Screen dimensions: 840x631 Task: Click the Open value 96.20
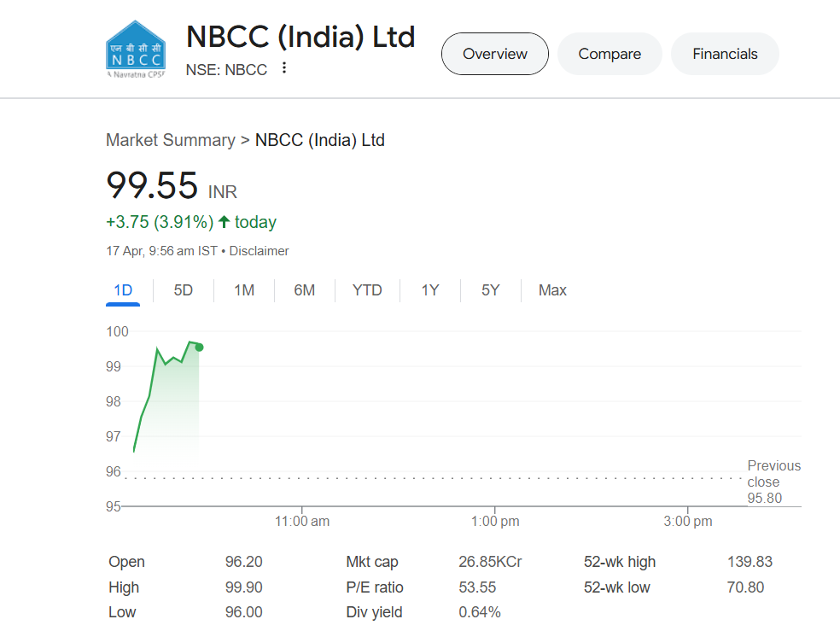pyautogui.click(x=244, y=561)
